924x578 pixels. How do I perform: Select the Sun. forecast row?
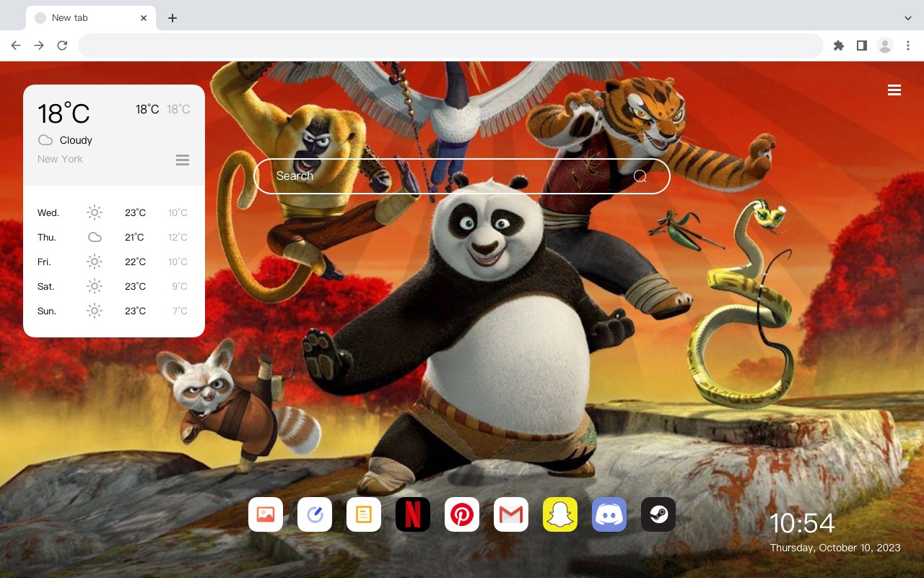[x=114, y=311]
